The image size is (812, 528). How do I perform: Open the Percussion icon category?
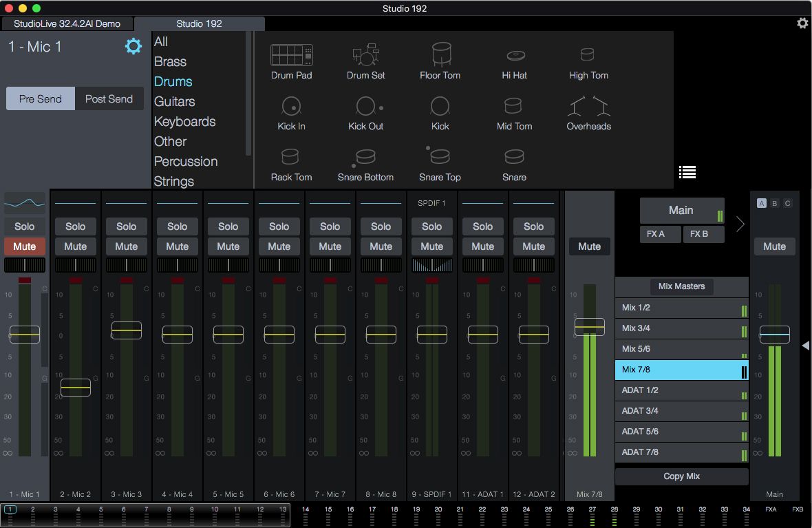pyautogui.click(x=186, y=162)
